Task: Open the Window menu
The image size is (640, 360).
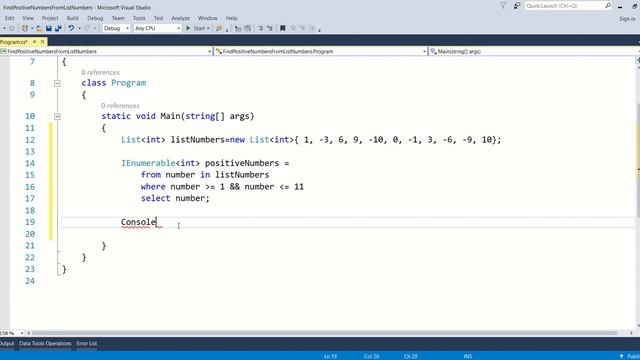Action: 207,18
